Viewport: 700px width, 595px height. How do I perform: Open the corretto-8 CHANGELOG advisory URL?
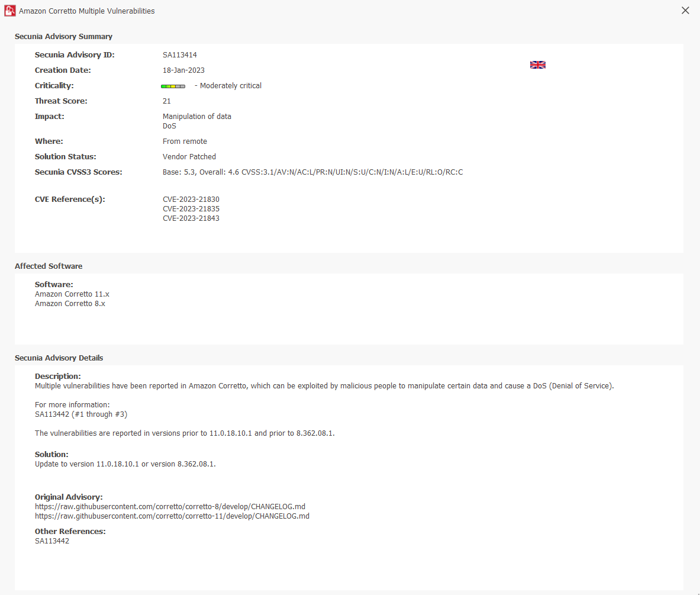[x=170, y=506]
